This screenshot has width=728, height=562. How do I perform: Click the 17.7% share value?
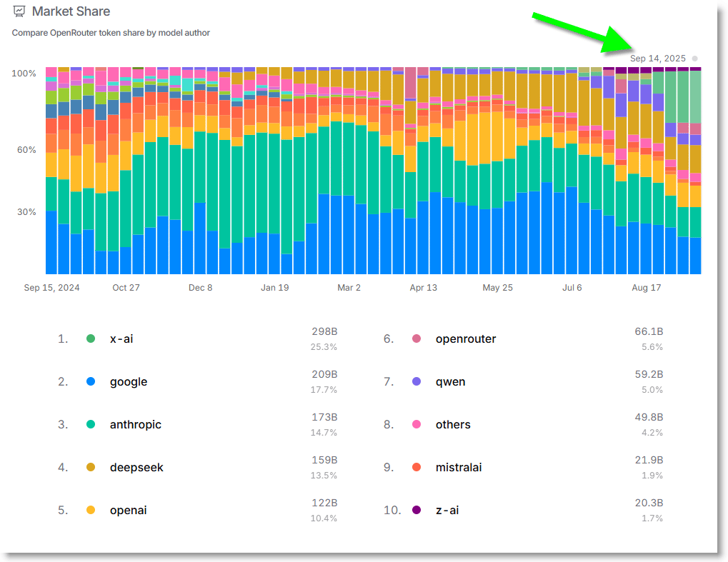tap(324, 389)
